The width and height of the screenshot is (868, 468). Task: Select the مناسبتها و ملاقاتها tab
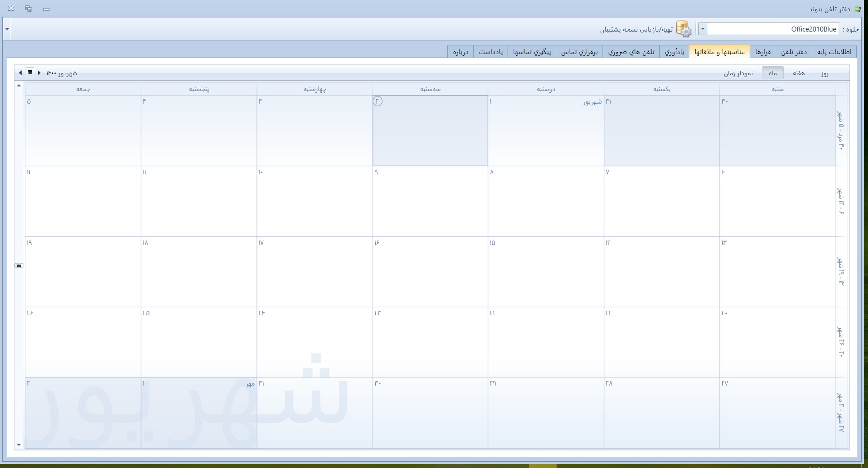[720, 52]
